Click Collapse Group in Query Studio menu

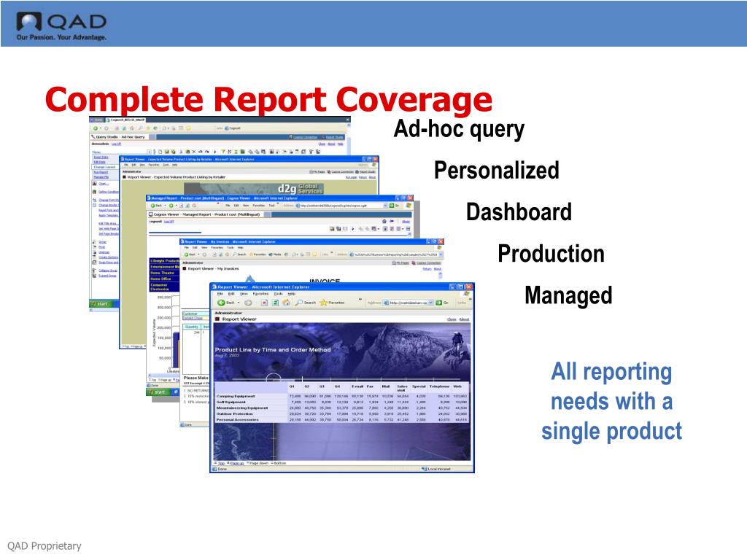(108, 271)
